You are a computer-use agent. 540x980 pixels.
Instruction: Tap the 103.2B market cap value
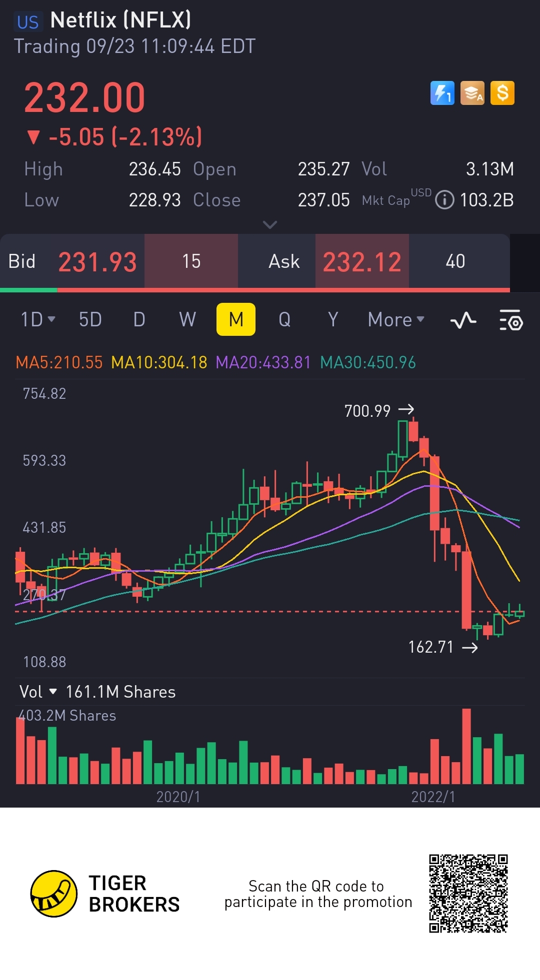486,200
